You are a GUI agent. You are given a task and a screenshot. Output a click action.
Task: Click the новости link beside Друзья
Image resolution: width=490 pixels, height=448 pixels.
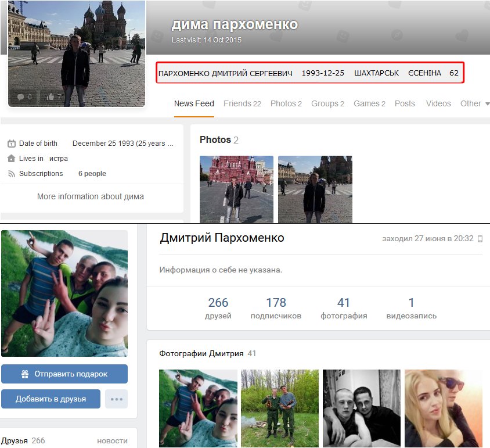[112, 441]
